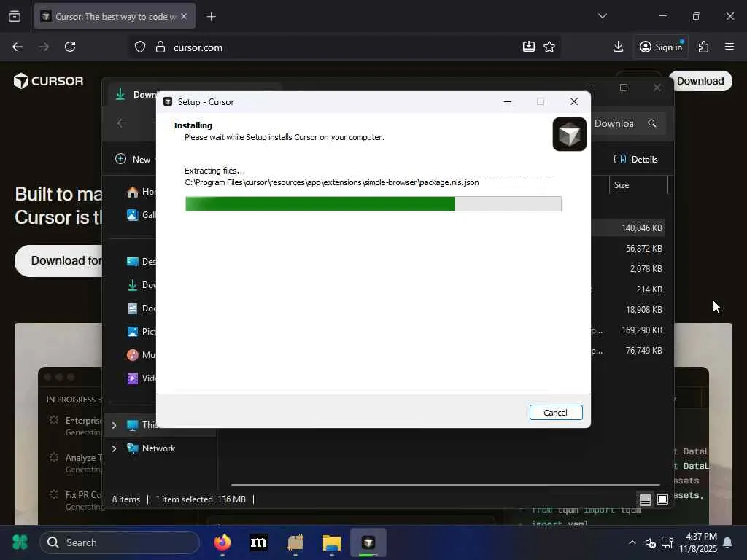Open Desktop folder in Explorer sidebar
The image size is (747, 560).
pos(141,262)
